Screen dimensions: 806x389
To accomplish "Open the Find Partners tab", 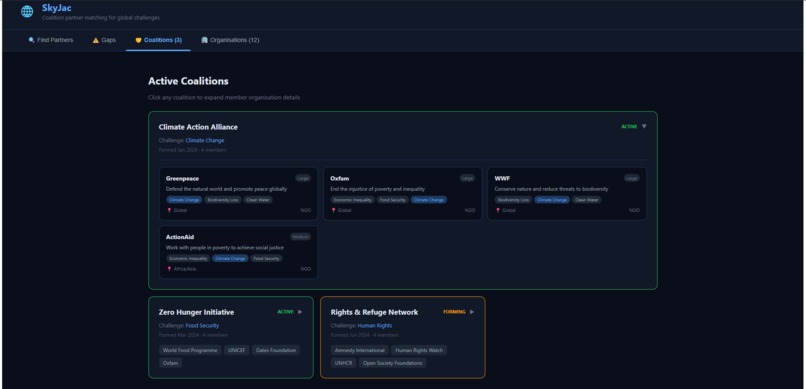I will (x=51, y=40).
